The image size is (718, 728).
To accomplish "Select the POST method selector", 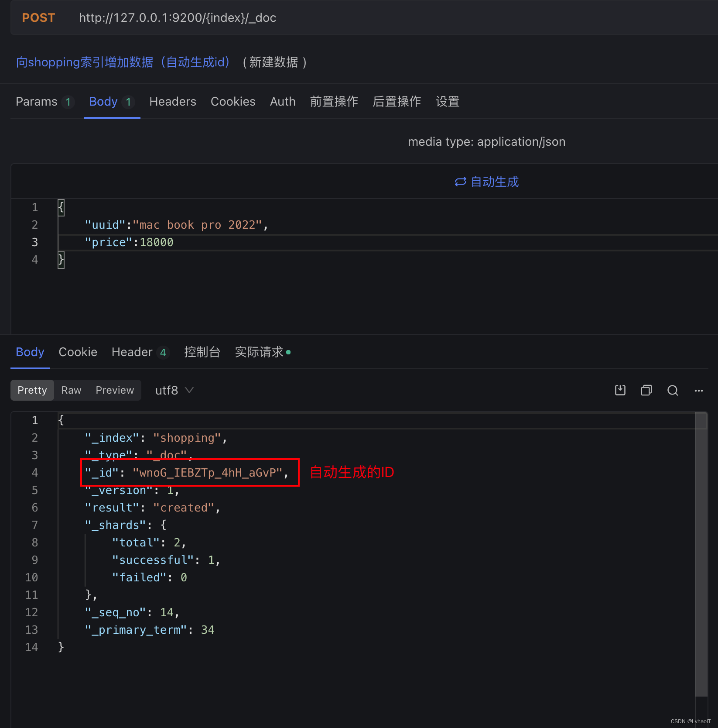I will coord(38,18).
